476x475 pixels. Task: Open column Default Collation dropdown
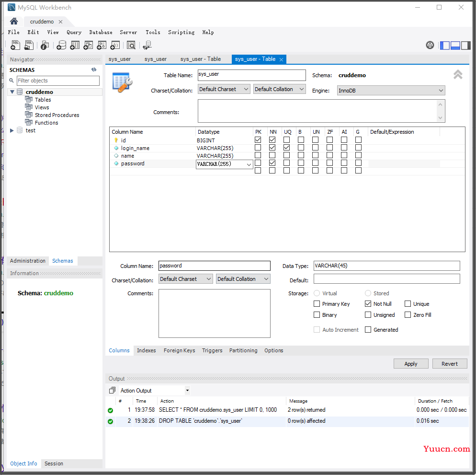pos(243,278)
